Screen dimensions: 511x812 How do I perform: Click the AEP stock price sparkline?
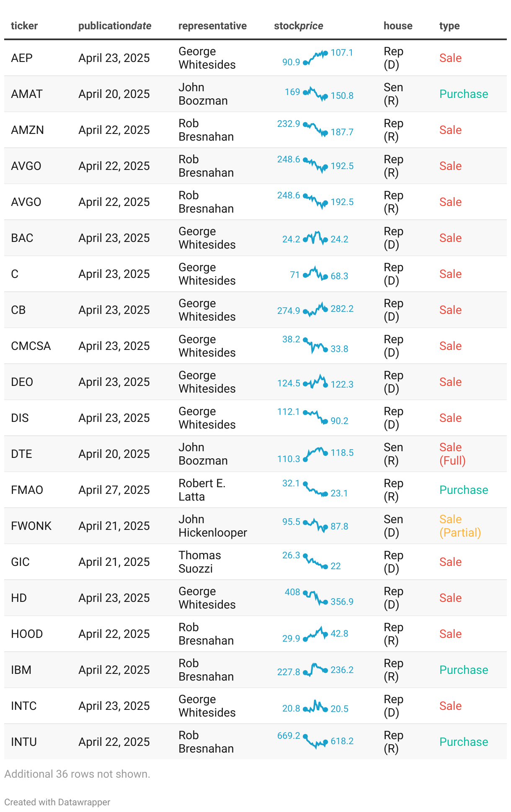315,58
